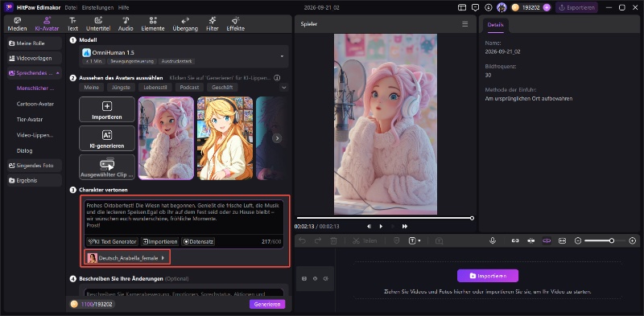644x316 pixels.
Task: Open the Hilfe menu
Action: (x=123, y=7)
